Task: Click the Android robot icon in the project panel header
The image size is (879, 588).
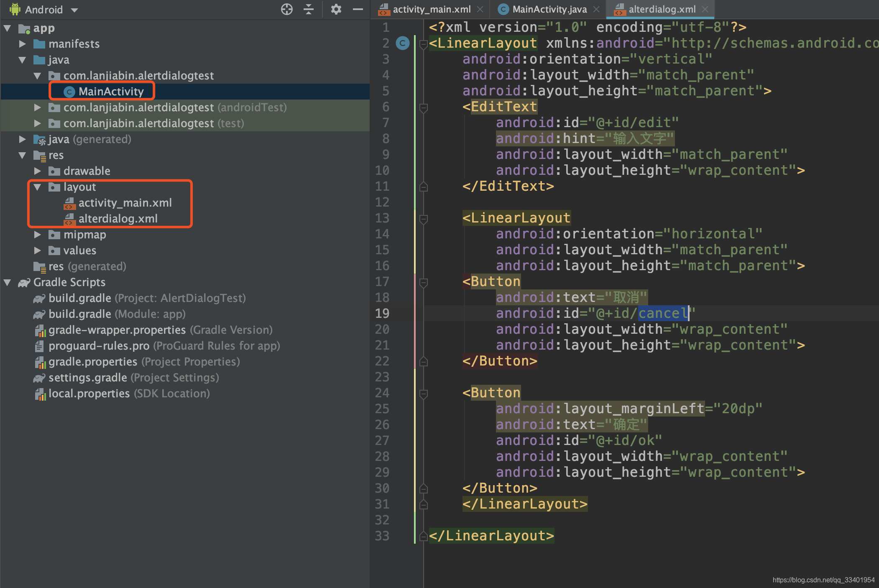Action: pos(15,9)
